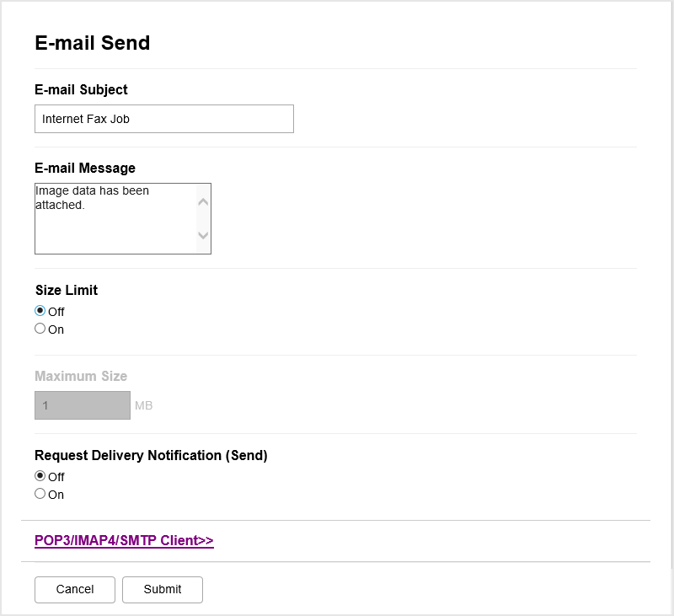This screenshot has width=674, height=616.
Task: Click inside the E-mail Message text area
Action: (x=115, y=218)
